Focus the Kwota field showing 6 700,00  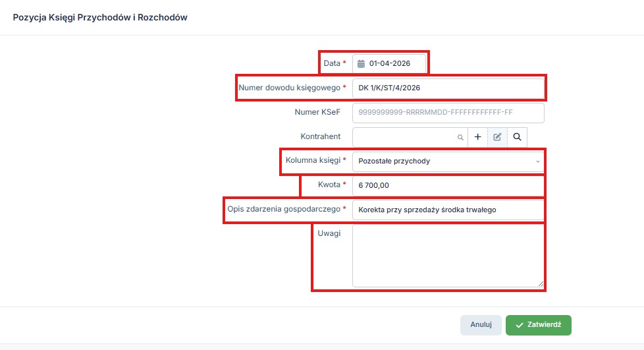click(x=448, y=186)
